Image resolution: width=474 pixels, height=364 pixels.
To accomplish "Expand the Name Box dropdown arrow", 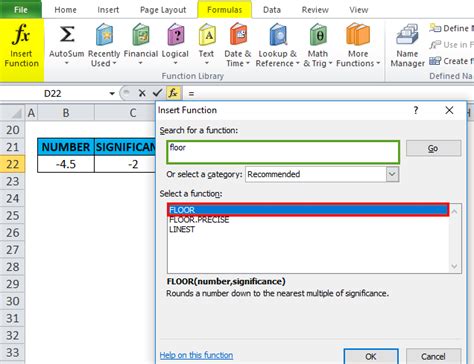I will tap(112, 94).
